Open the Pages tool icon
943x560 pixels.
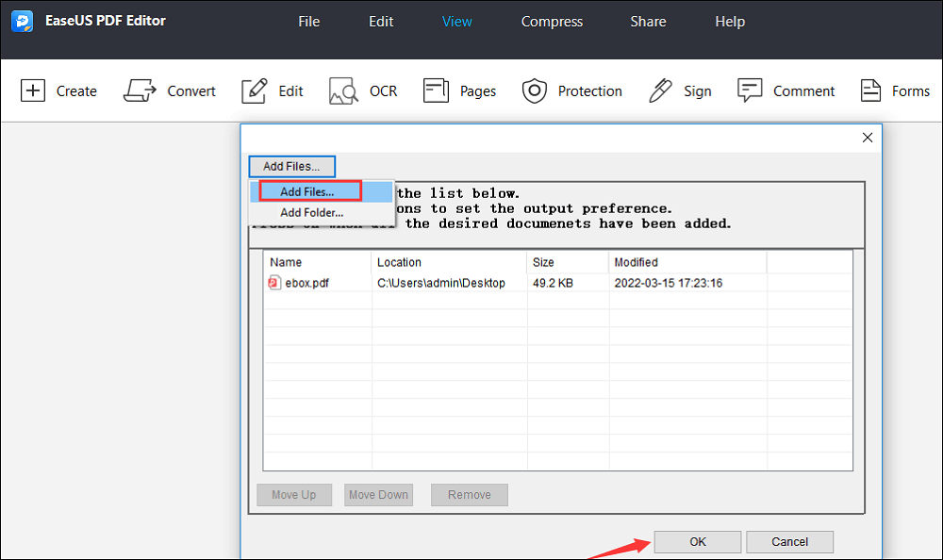pos(436,91)
